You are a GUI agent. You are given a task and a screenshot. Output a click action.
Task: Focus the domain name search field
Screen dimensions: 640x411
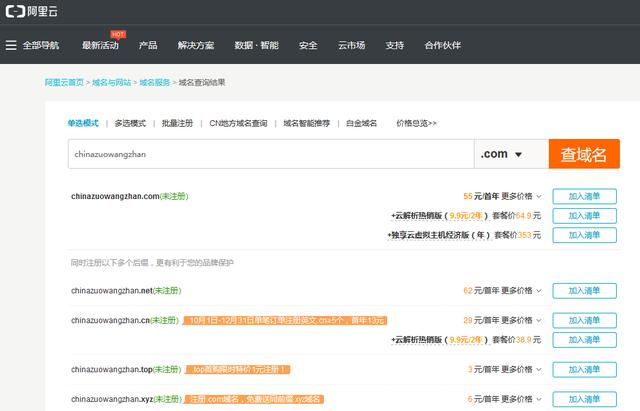pos(271,154)
